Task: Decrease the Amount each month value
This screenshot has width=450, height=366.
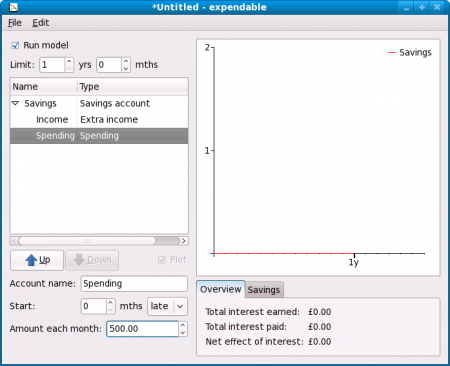Action: (183, 333)
